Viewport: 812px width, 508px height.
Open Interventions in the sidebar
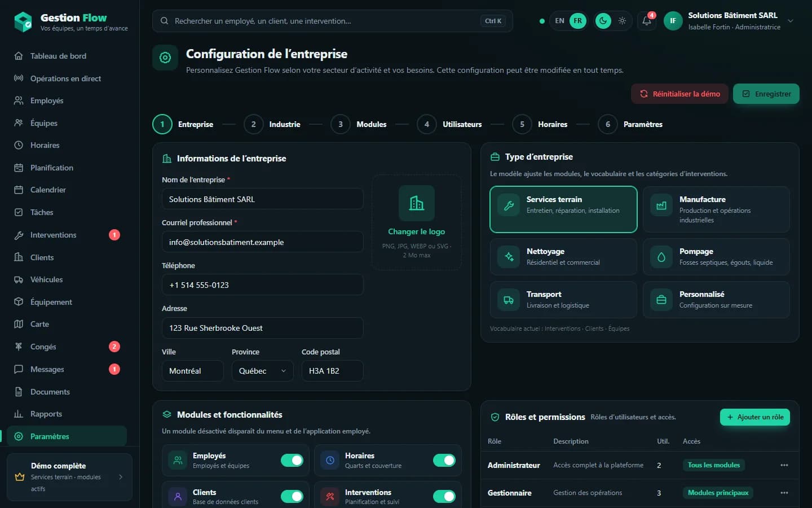(67, 235)
